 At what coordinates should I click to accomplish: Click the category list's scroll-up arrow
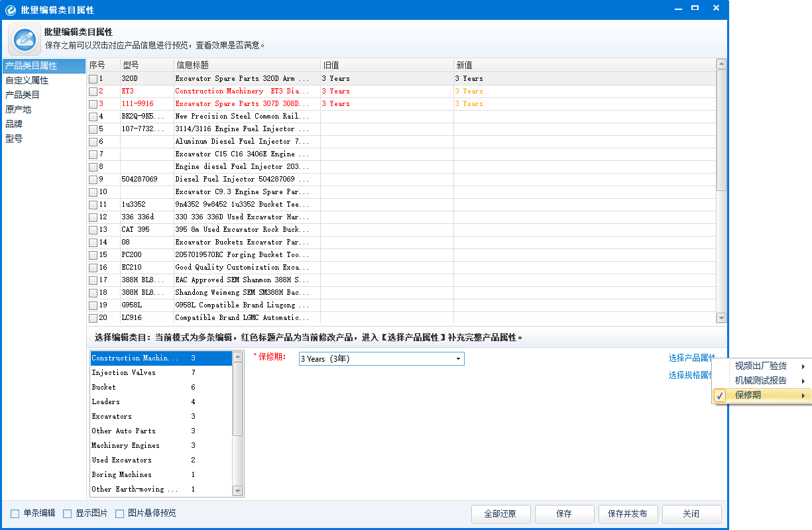[x=237, y=356]
